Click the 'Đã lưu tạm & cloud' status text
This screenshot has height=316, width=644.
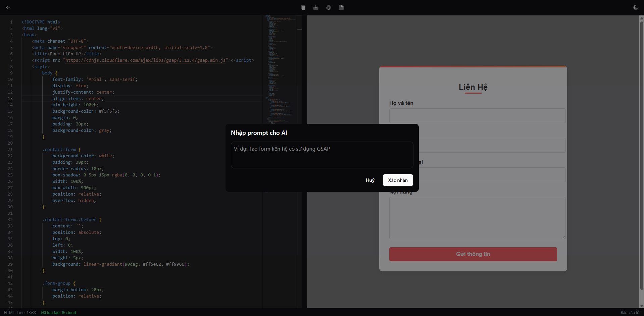(x=58, y=313)
